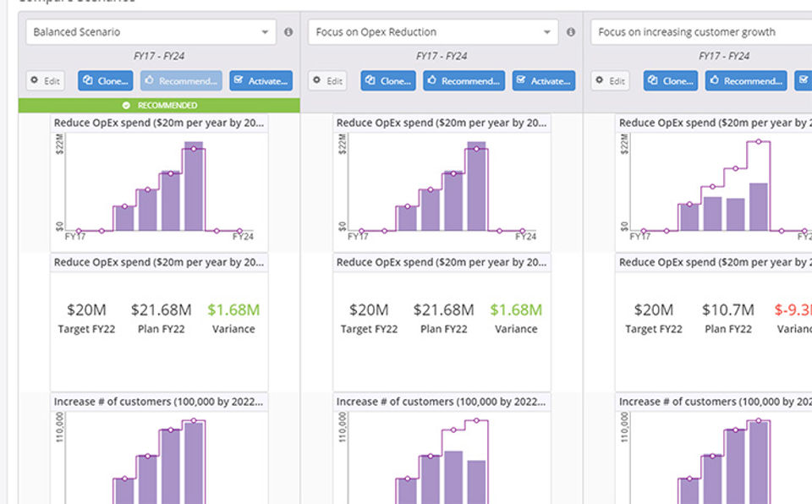The height and width of the screenshot is (504, 812).
Task: Select the $10.7M Plan FY22 value
Action: point(728,310)
